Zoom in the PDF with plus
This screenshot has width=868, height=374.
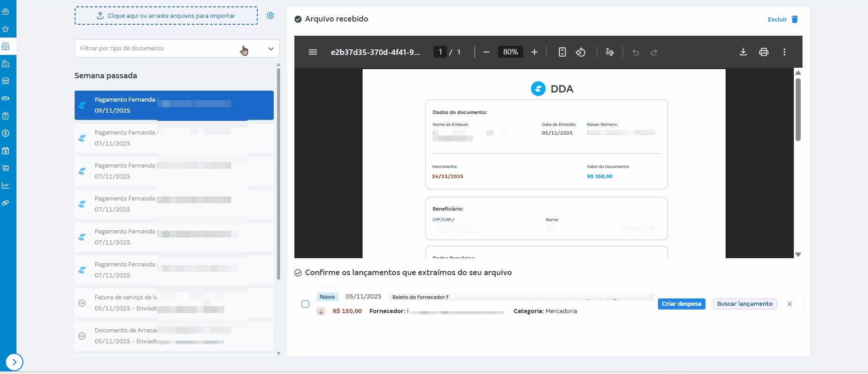tap(534, 52)
